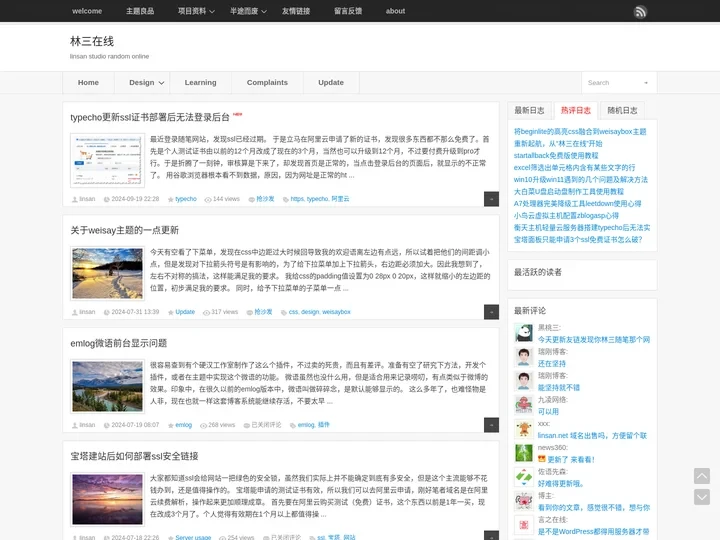The width and height of the screenshot is (720, 540).
Task: Open sidebar link win10升级win11遇到的几个问题
Action: (581, 180)
